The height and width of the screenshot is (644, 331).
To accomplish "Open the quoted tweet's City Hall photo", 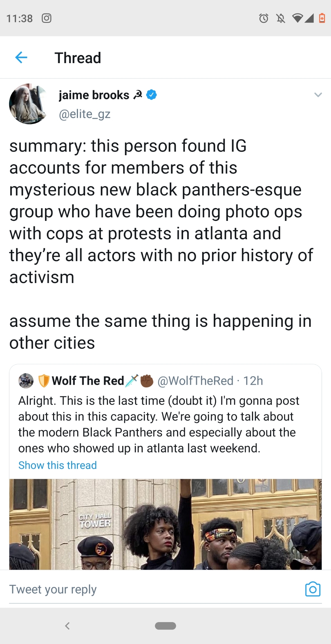I will click(x=165, y=524).
